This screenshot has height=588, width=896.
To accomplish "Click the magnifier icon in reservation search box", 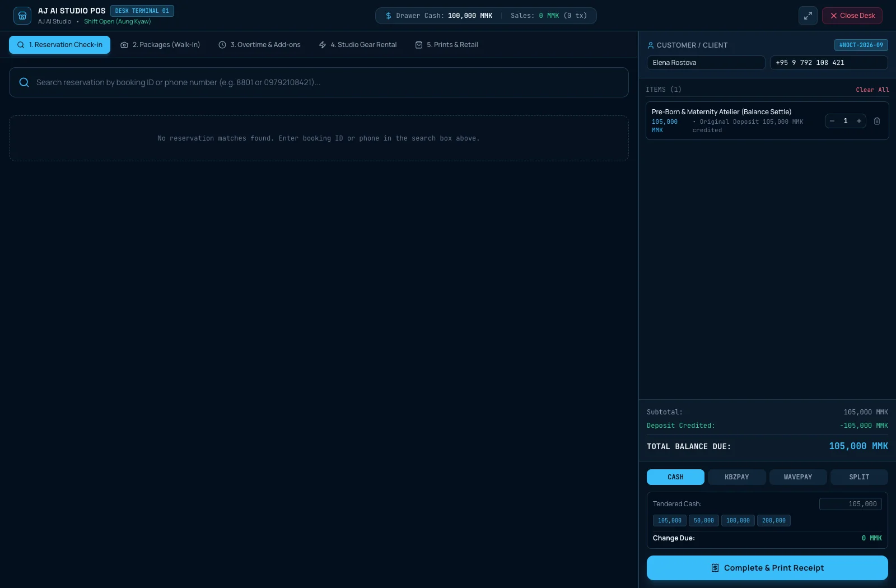I will [24, 82].
